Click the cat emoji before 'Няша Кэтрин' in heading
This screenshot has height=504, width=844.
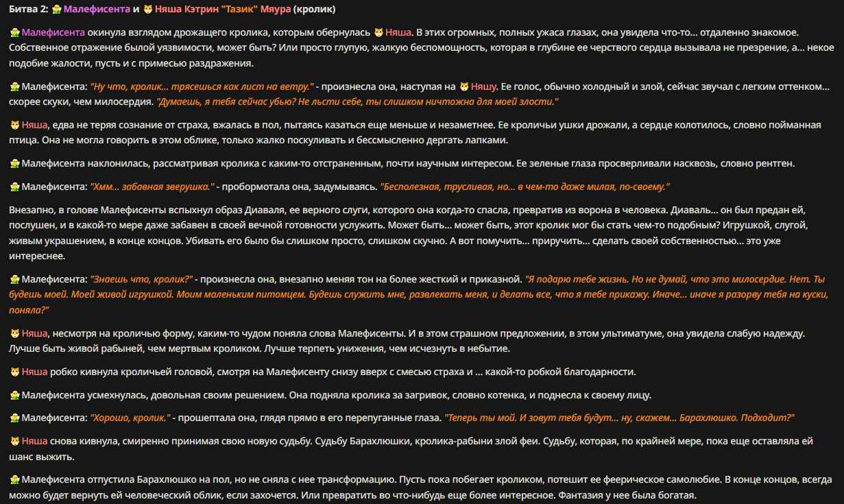click(x=147, y=10)
